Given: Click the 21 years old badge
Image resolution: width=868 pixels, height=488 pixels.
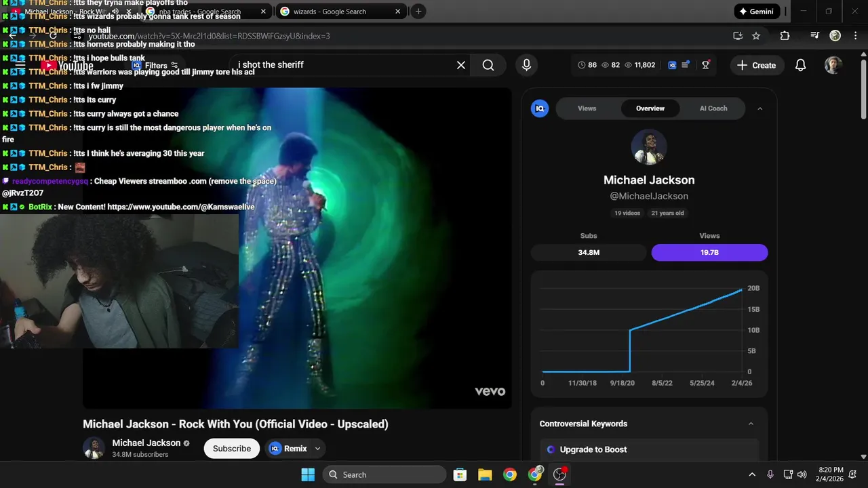Looking at the screenshot, I should [668, 213].
